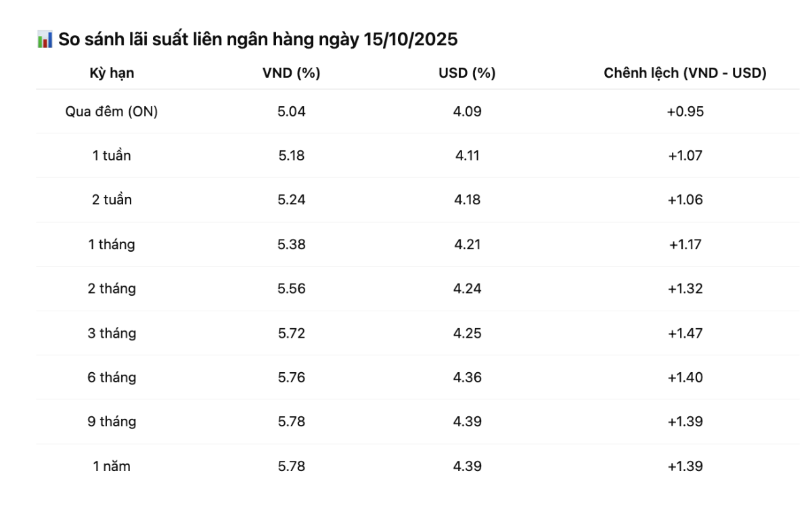Select the "VND (%)" column header
Image resolution: width=812 pixels, height=517 pixels.
point(291,74)
